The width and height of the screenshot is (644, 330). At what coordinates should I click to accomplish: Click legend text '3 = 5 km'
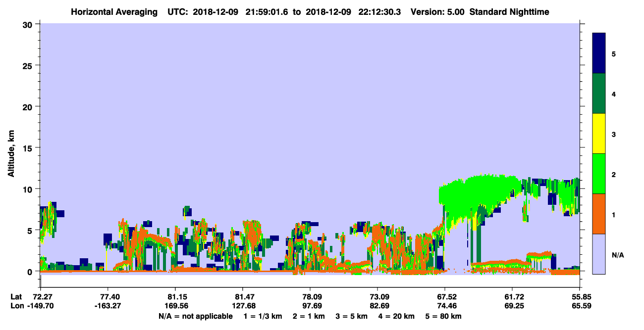[352, 316]
